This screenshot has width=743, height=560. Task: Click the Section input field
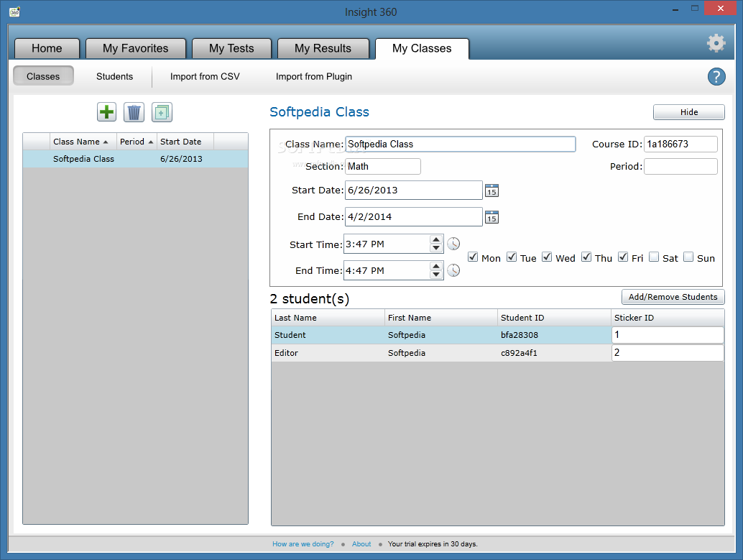pos(383,167)
